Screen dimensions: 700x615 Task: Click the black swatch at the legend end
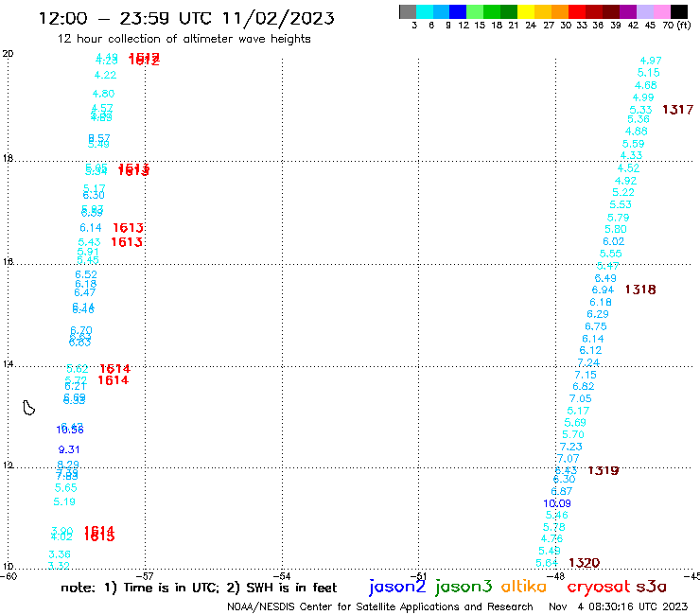point(679,11)
